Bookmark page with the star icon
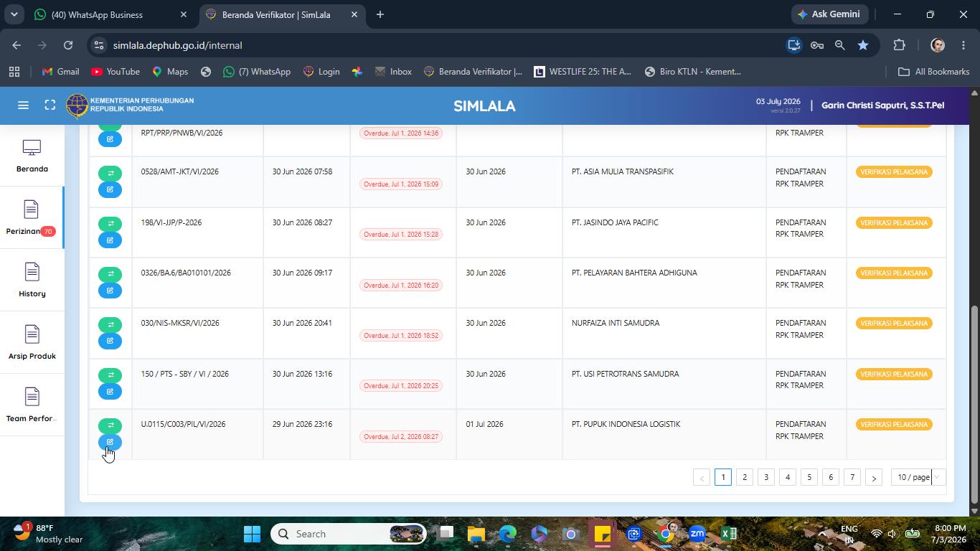The width and height of the screenshot is (980, 551). (x=863, y=45)
